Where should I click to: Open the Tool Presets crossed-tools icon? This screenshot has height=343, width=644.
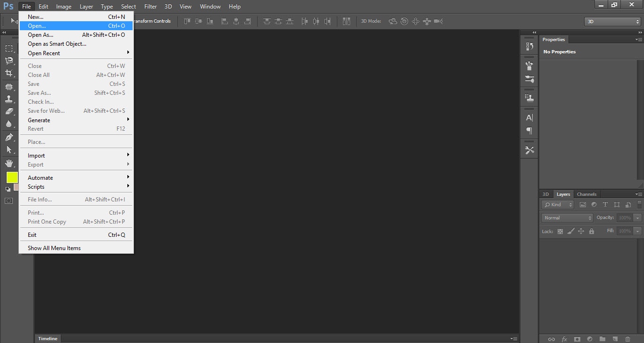pos(529,150)
